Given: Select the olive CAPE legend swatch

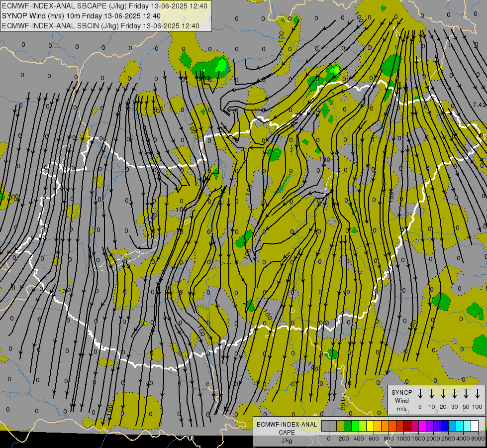Looking at the screenshot, I should point(340,426).
